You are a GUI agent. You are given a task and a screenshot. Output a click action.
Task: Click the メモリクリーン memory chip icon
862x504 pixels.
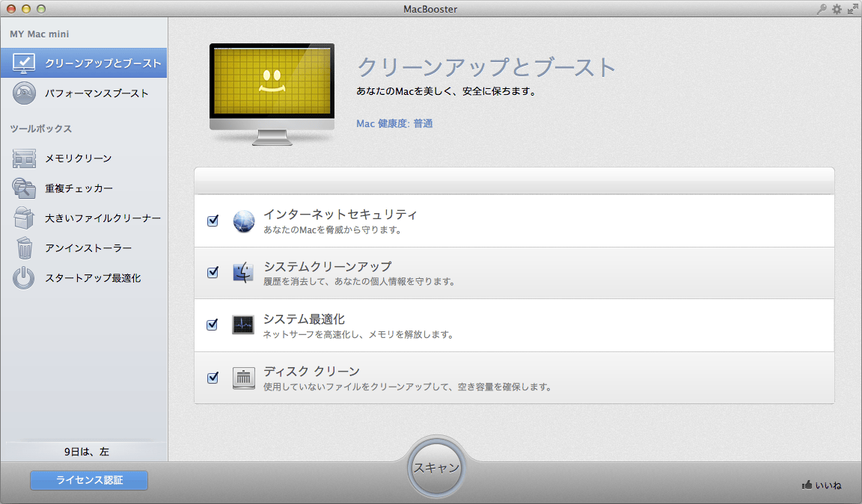point(24,159)
